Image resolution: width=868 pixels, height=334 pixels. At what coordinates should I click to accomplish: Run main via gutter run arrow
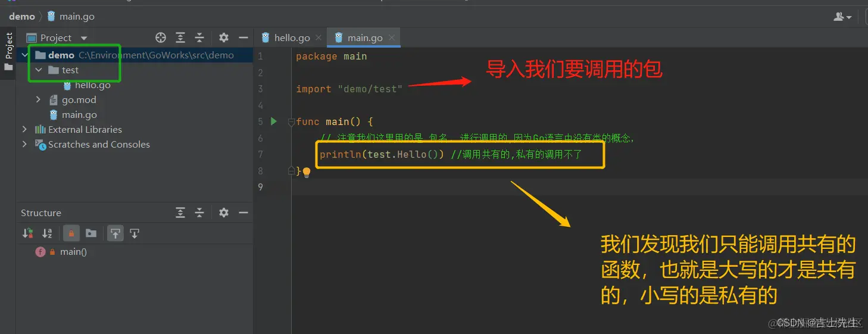274,121
